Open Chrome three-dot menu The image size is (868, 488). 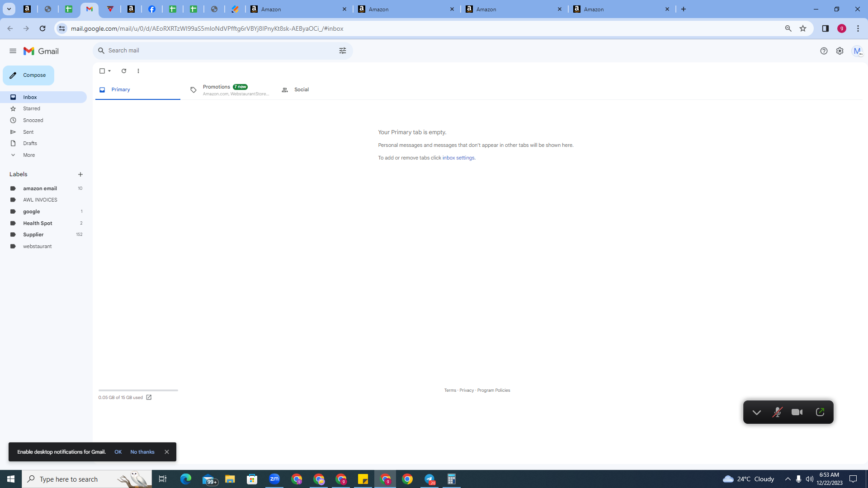coord(858,28)
